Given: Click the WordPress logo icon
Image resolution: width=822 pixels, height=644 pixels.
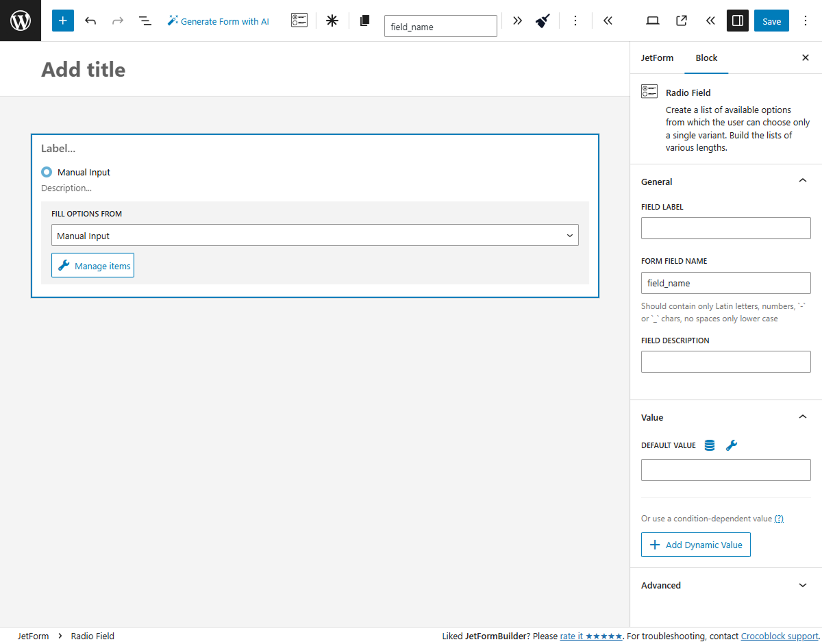Looking at the screenshot, I should click(21, 21).
